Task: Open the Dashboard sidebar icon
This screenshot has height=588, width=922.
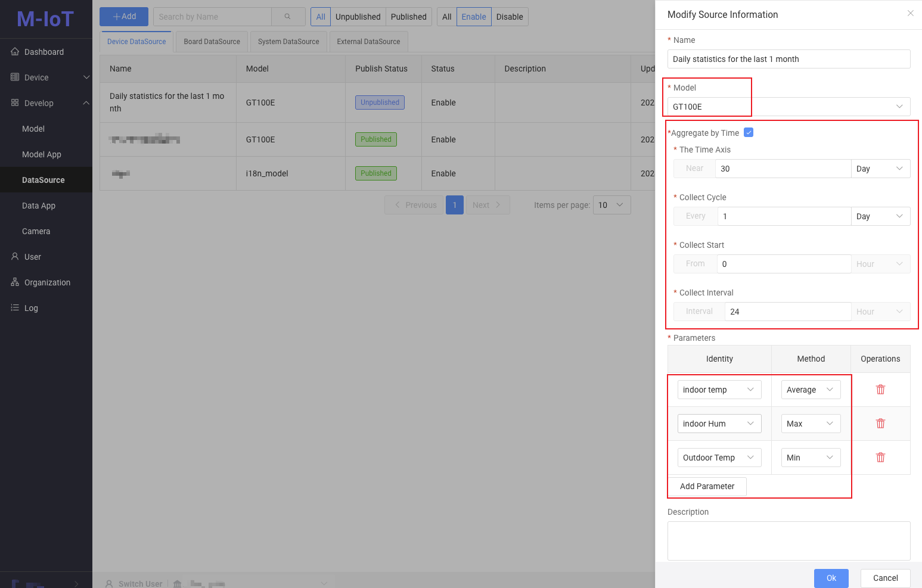Action: point(15,52)
